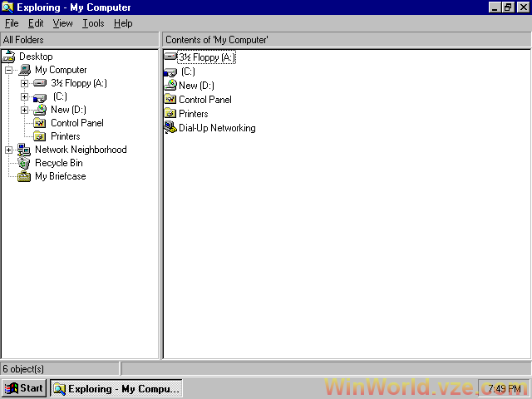The image size is (532, 399).
Task: Select 'New (D:)' in contents list
Action: pos(196,85)
